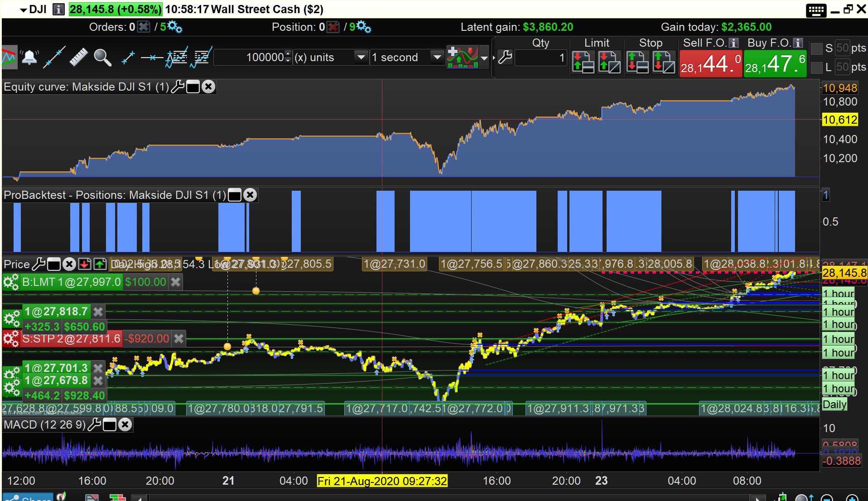Close position 1@27,679.8

[98, 381]
